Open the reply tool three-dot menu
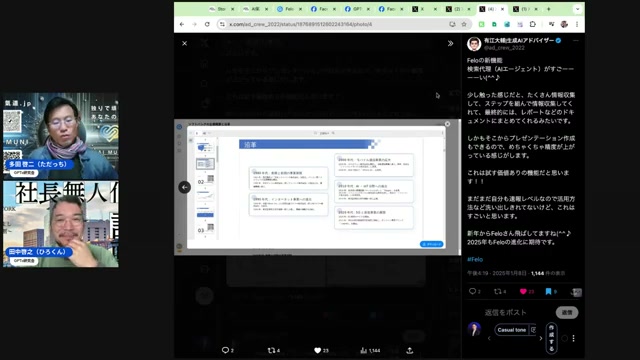The width and height of the screenshot is (640, 360). click(x=573, y=338)
